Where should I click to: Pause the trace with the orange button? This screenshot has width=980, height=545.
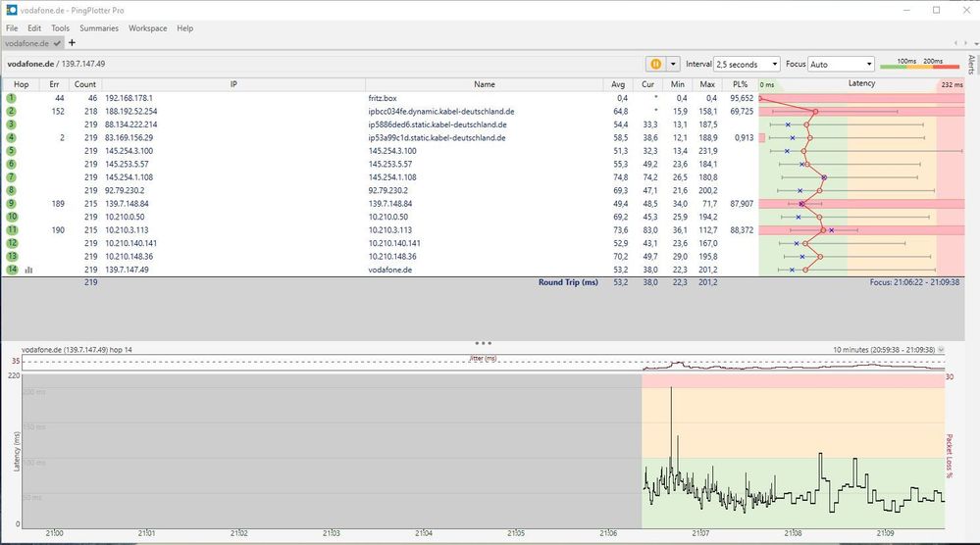[655, 64]
